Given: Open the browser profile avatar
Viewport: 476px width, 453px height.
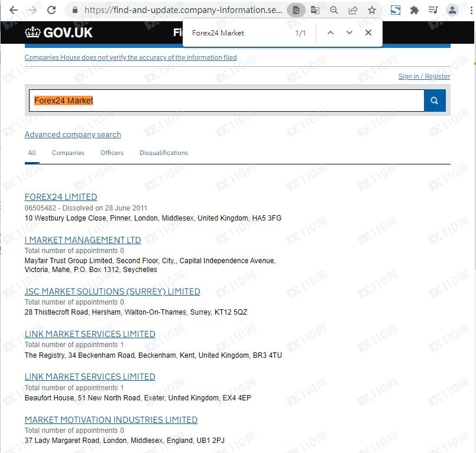Looking at the screenshot, I should click(x=452, y=10).
